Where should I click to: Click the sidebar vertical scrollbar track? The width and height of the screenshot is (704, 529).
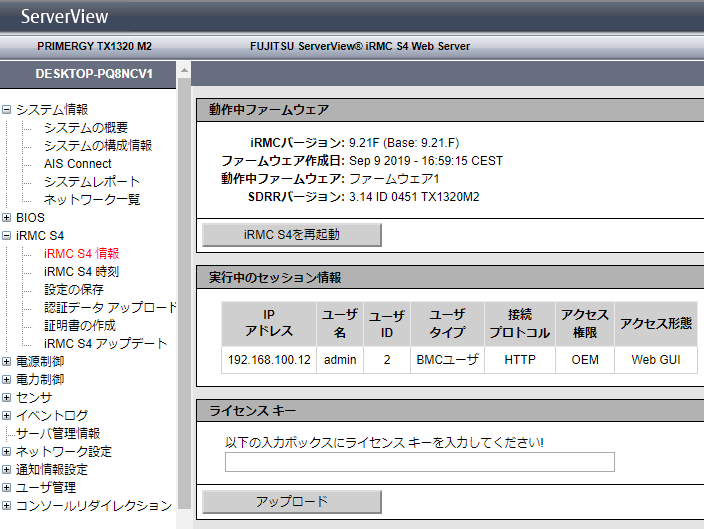[184, 292]
